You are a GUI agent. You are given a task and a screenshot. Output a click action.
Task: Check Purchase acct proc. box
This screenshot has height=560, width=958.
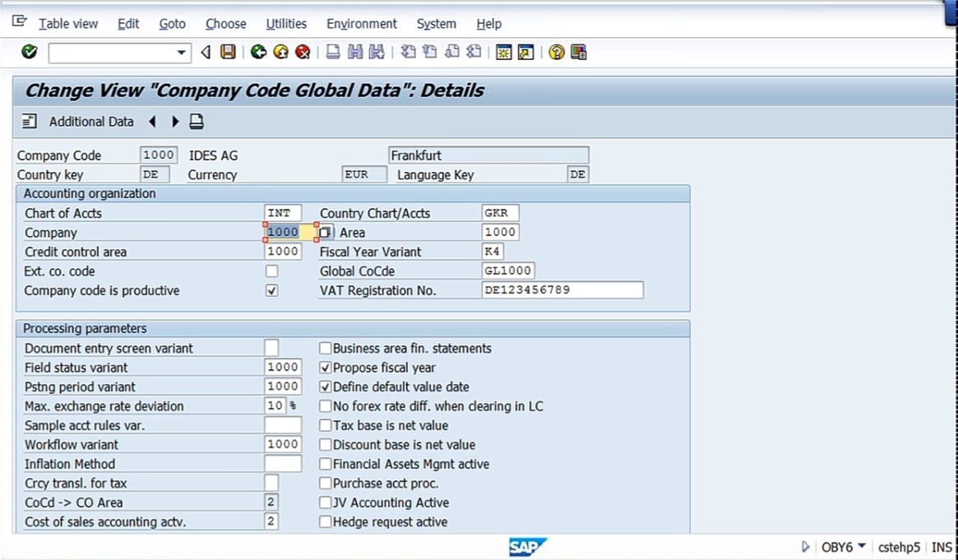[325, 483]
